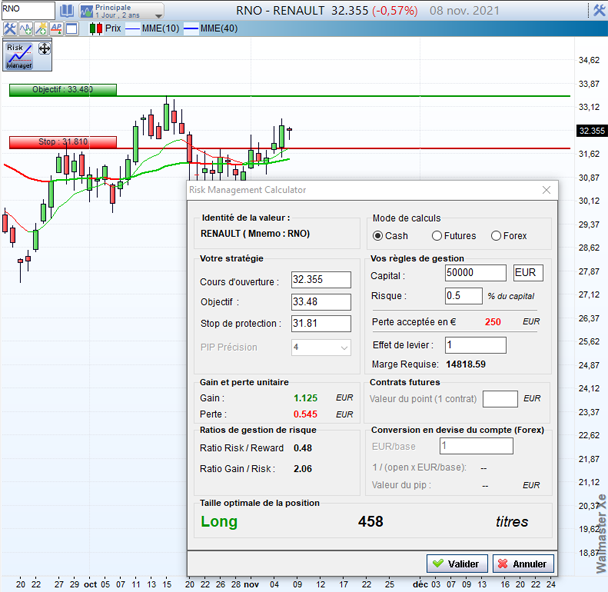
Task: Click the add indicator icon
Action: [x=26, y=29]
